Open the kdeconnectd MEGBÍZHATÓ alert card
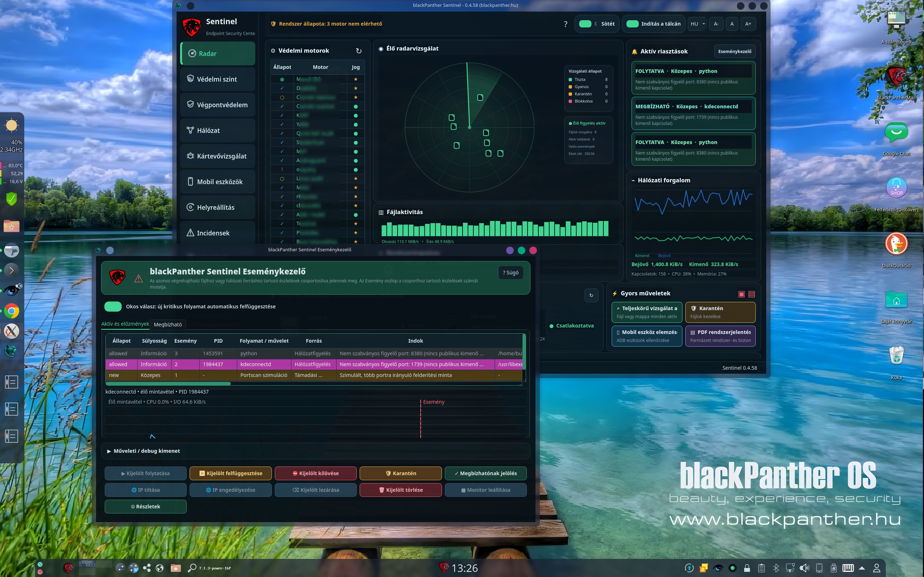 click(x=693, y=113)
